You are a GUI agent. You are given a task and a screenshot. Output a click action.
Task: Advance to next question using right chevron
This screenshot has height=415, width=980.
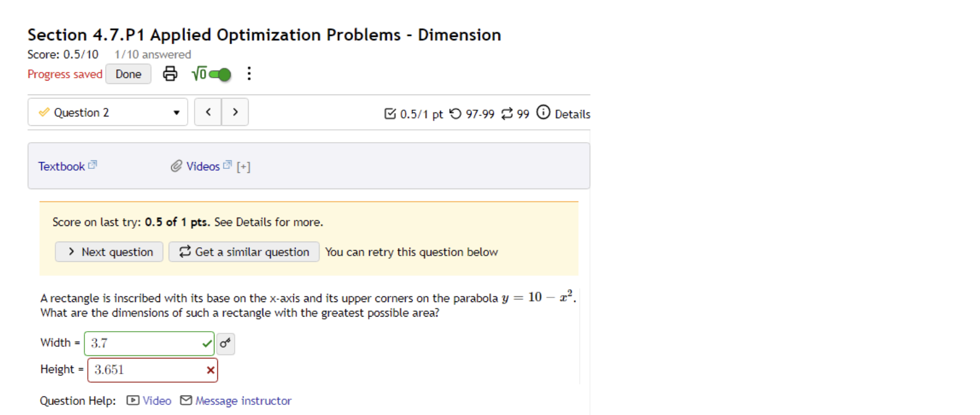point(235,112)
